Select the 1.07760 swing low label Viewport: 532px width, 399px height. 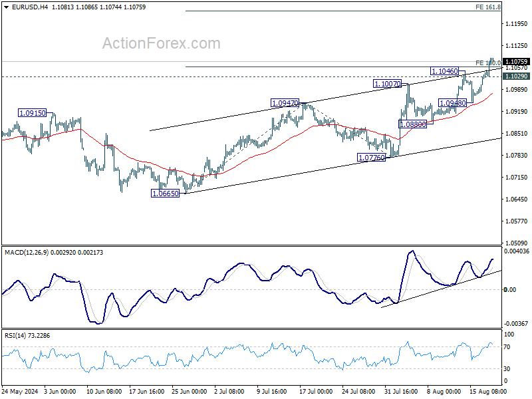coord(372,158)
